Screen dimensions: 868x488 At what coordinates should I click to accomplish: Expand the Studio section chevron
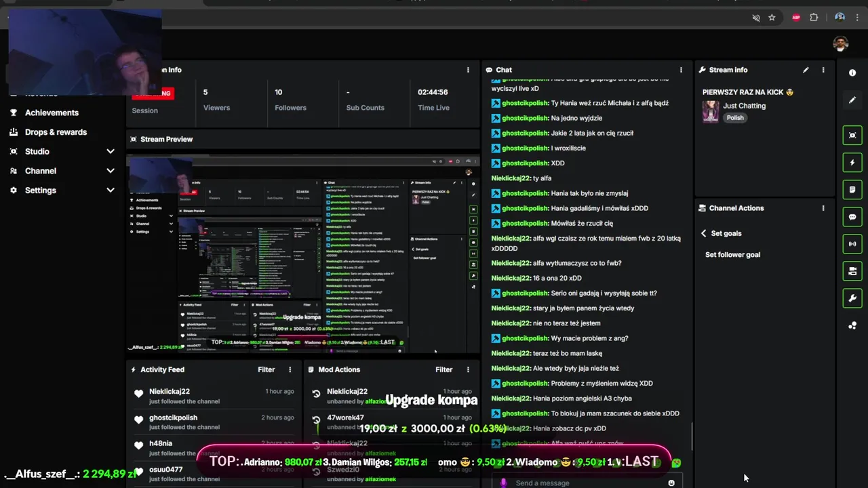[x=111, y=152]
